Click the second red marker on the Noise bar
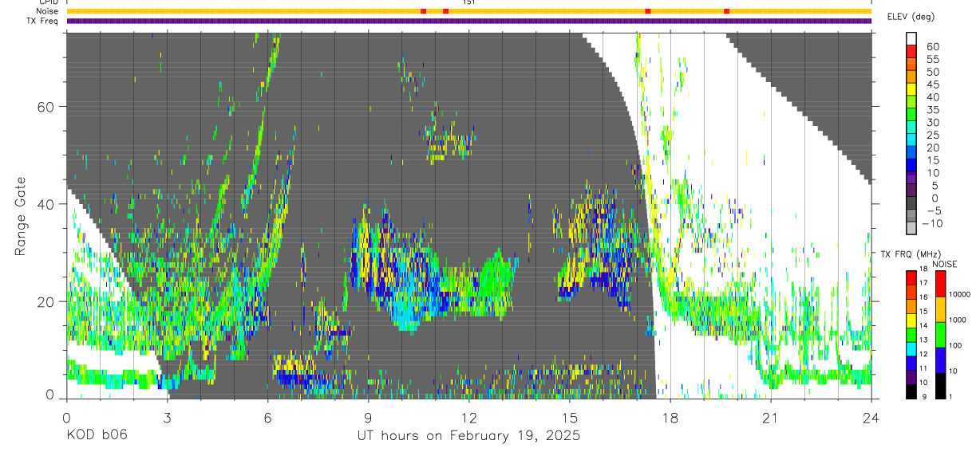The width and height of the screenshot is (980, 452). click(445, 11)
